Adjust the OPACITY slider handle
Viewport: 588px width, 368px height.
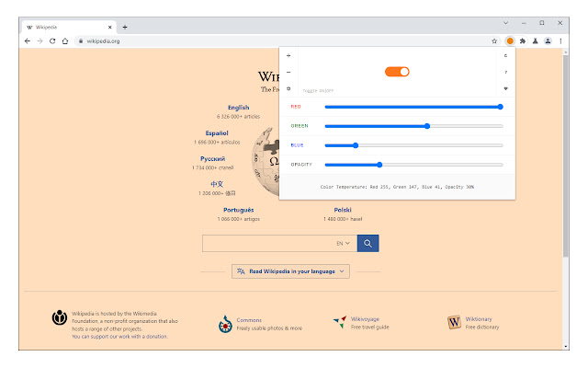pyautogui.click(x=379, y=165)
